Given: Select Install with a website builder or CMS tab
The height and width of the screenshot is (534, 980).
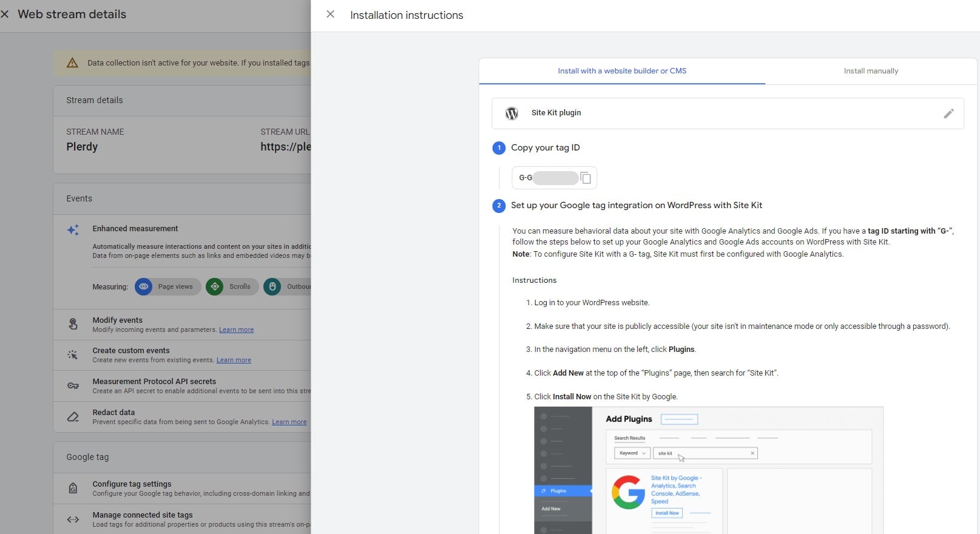Looking at the screenshot, I should [x=622, y=71].
